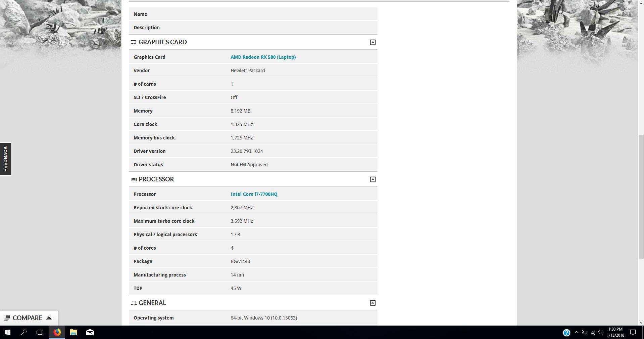The height and width of the screenshot is (339, 644).
Task: Click the Feedback side tab
Action: 5,159
